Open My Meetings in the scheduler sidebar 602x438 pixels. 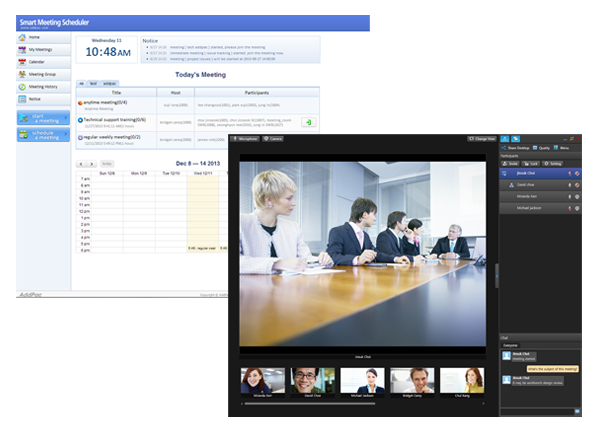pos(43,50)
